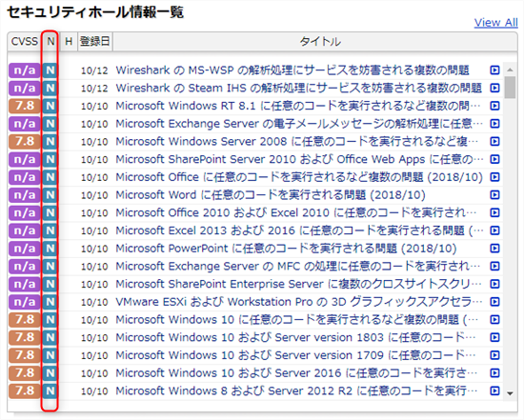The width and height of the screenshot is (524, 420).
Task: Click N badge on Excel 2013 and 2016 row
Action: [x=50, y=230]
